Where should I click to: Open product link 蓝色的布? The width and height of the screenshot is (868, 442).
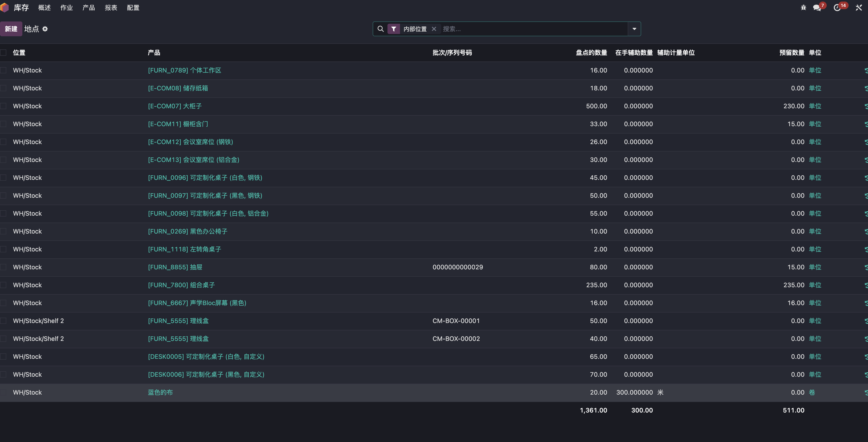pos(160,393)
